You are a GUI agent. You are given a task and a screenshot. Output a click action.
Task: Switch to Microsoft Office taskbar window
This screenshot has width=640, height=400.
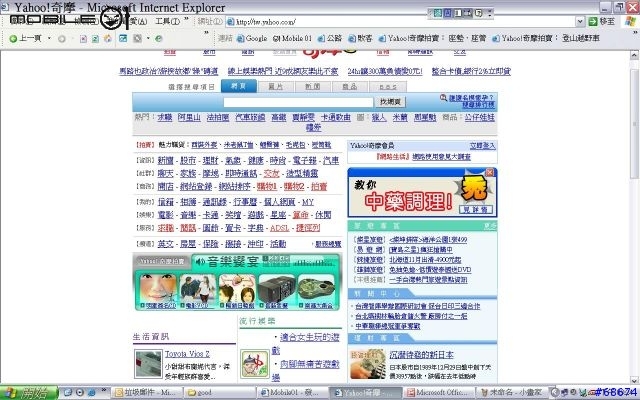pos(440,393)
